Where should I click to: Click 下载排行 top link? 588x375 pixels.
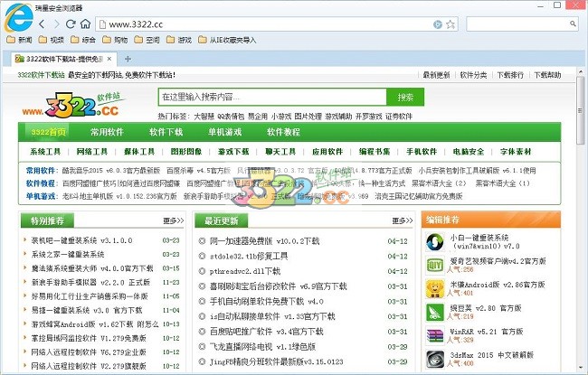coord(510,75)
